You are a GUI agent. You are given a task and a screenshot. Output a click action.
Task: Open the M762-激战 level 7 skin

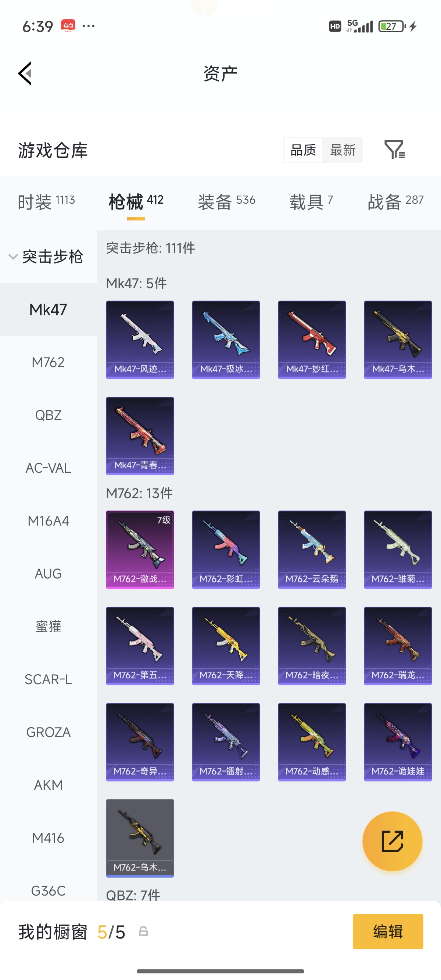click(x=140, y=550)
